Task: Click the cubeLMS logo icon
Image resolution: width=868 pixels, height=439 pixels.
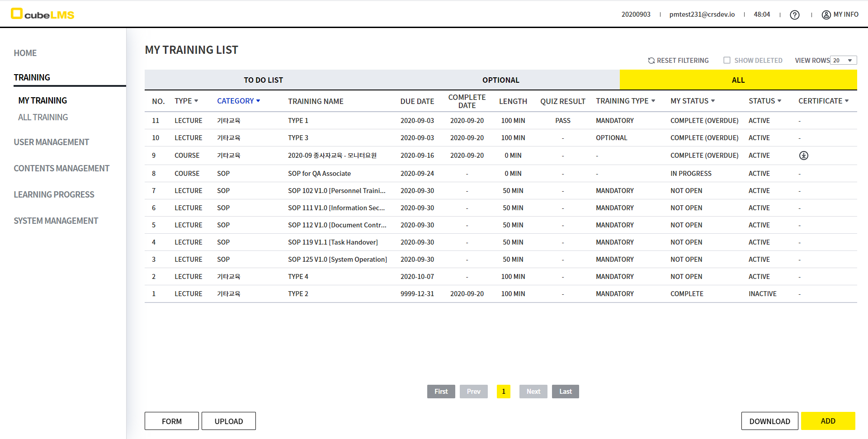Action: [x=17, y=14]
